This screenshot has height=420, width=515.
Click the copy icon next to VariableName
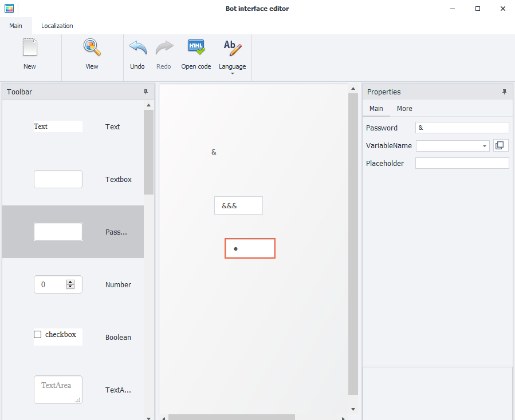point(501,145)
